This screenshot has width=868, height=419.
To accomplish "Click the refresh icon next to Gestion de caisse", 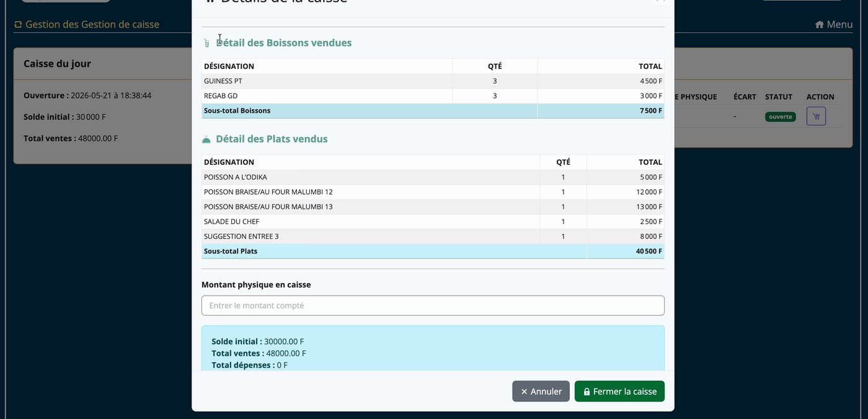I will [x=18, y=25].
